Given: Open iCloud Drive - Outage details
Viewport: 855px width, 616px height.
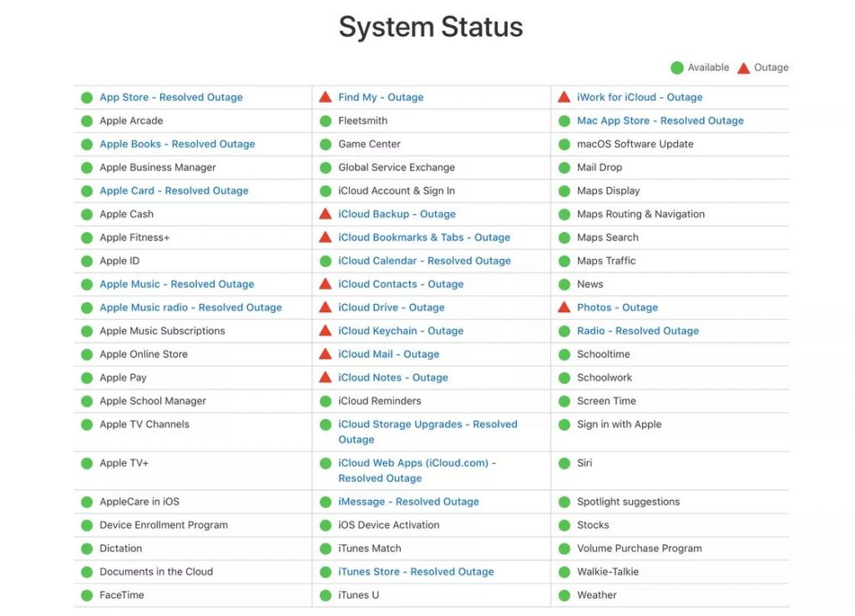Looking at the screenshot, I should point(391,307).
